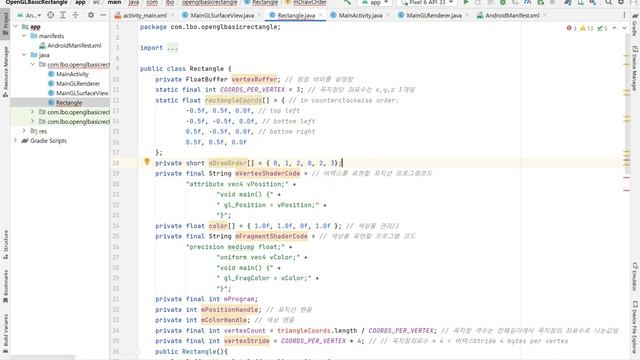Jump to next highlighted error arrow

click(624, 28)
